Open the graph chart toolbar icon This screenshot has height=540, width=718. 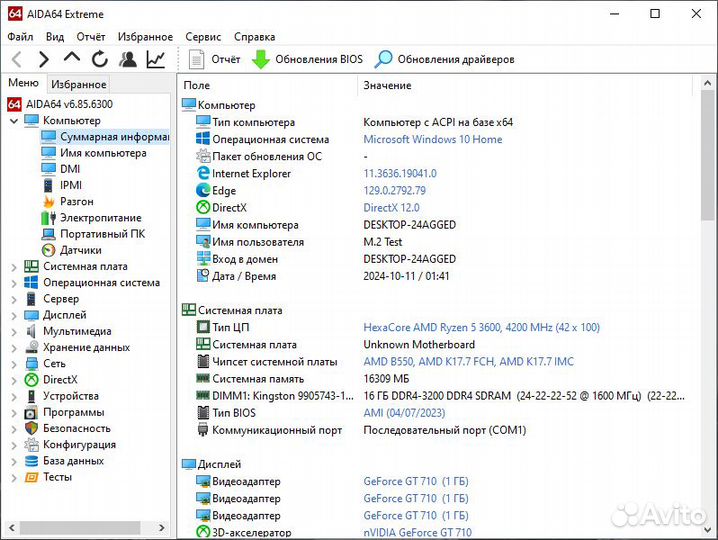coord(156,60)
